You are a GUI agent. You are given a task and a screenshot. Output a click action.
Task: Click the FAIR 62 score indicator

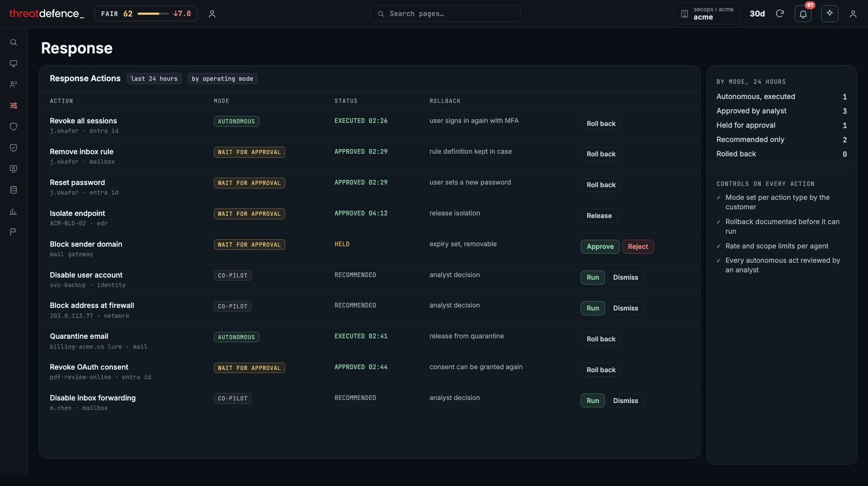[146, 13]
